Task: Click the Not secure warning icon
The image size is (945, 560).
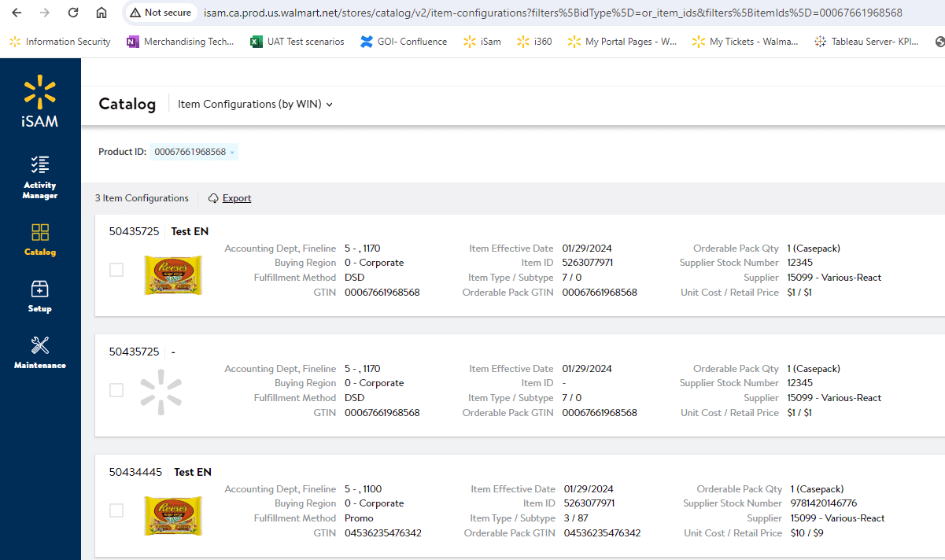Action: click(135, 13)
